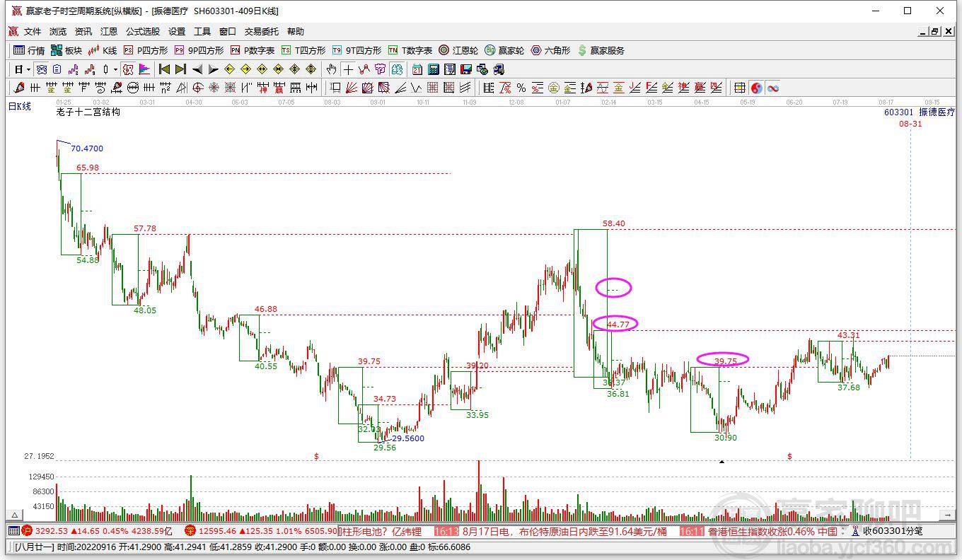Click the 日K线 label

(x=20, y=106)
